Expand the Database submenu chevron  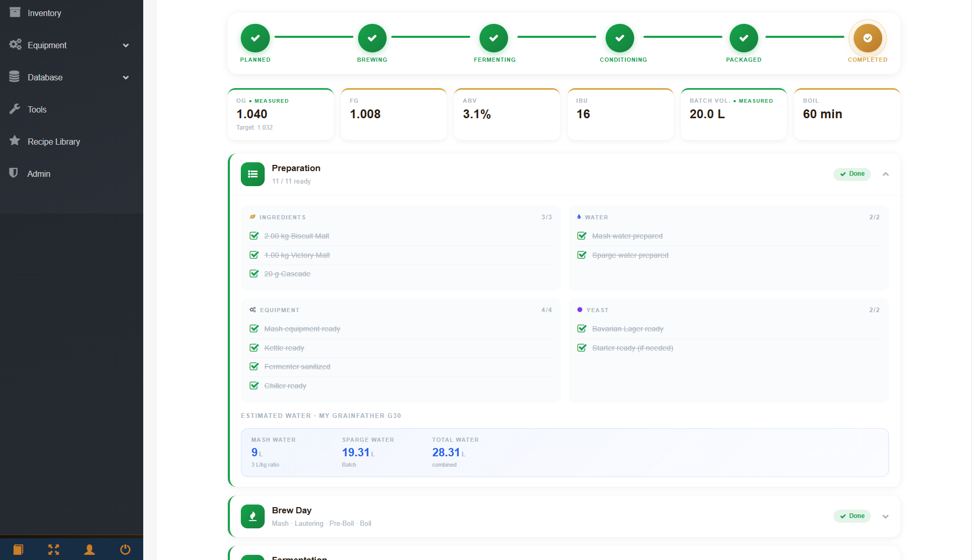(x=126, y=78)
